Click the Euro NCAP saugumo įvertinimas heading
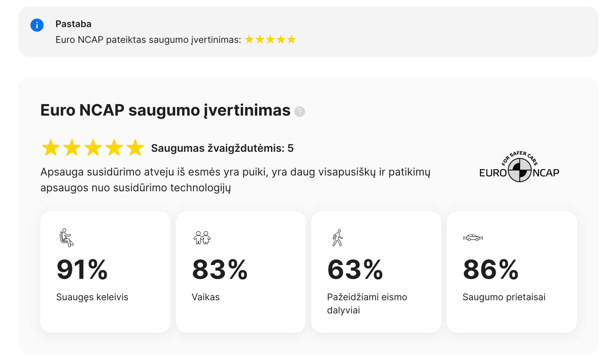The width and height of the screenshot is (615, 364). (x=165, y=110)
